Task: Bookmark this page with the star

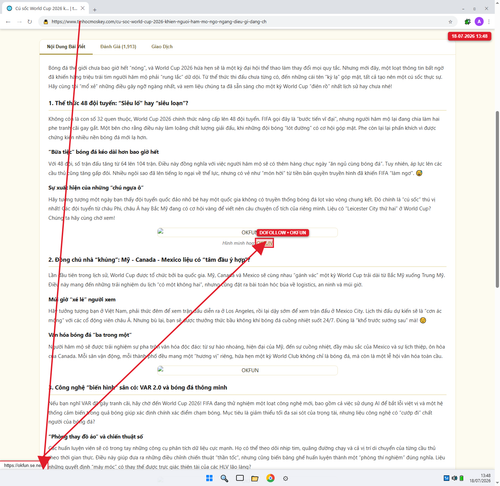Action: (450, 22)
